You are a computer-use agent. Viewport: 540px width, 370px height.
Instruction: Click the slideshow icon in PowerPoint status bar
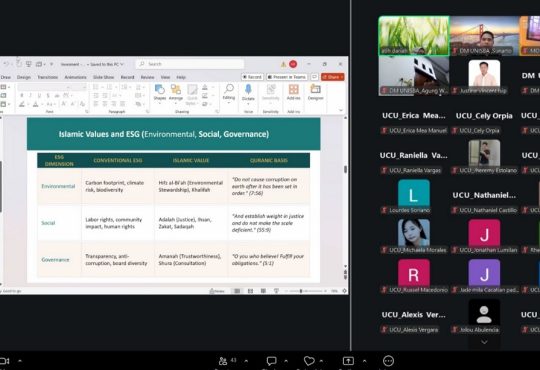tap(276, 291)
